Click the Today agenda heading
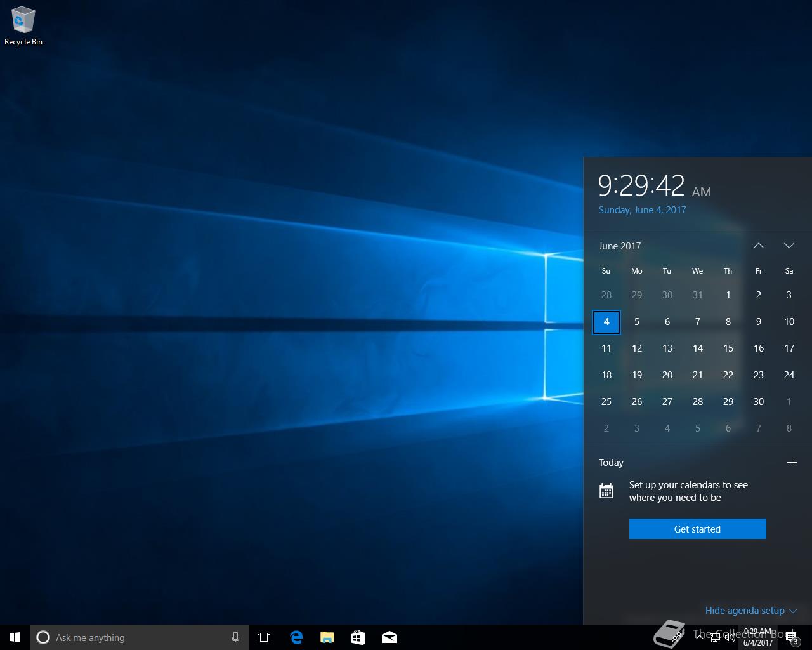This screenshot has height=650, width=812. [611, 463]
